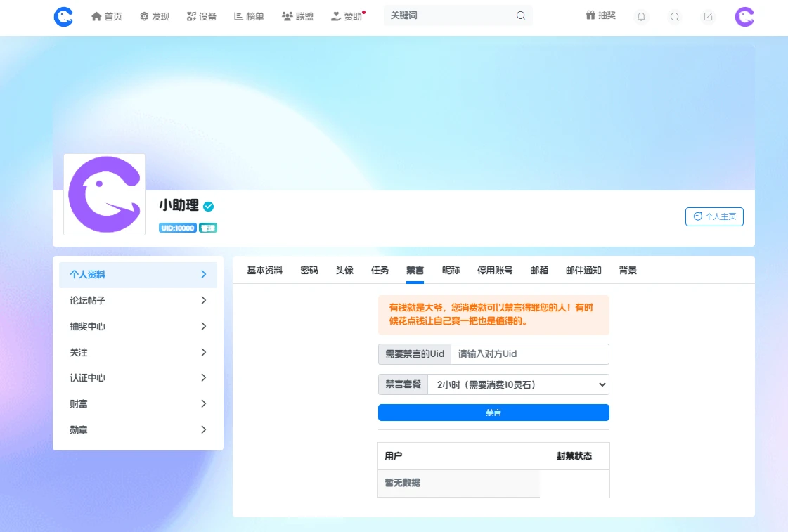Screen dimensions: 788x532
Task: Expand 认证中心 in the sidebar
Action: pos(138,378)
